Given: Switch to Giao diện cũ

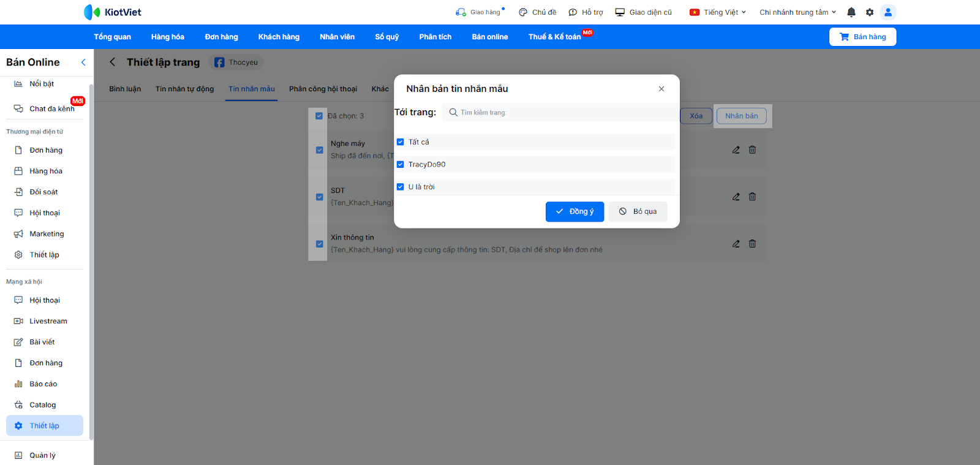Looking at the screenshot, I should pos(644,12).
